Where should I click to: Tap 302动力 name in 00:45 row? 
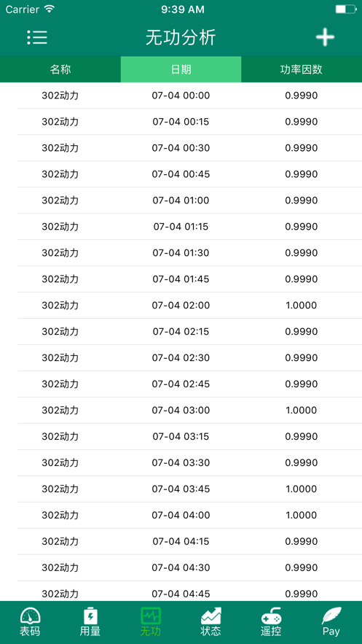tap(60, 174)
